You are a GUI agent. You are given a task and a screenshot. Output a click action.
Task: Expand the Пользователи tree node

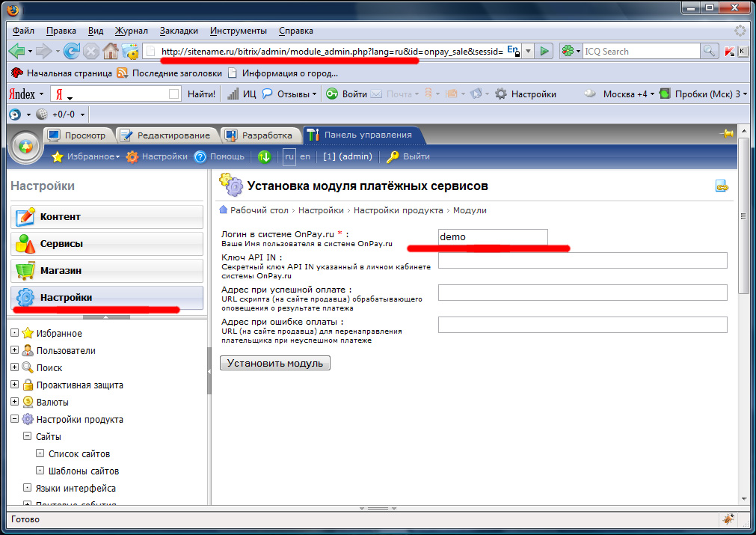point(14,350)
